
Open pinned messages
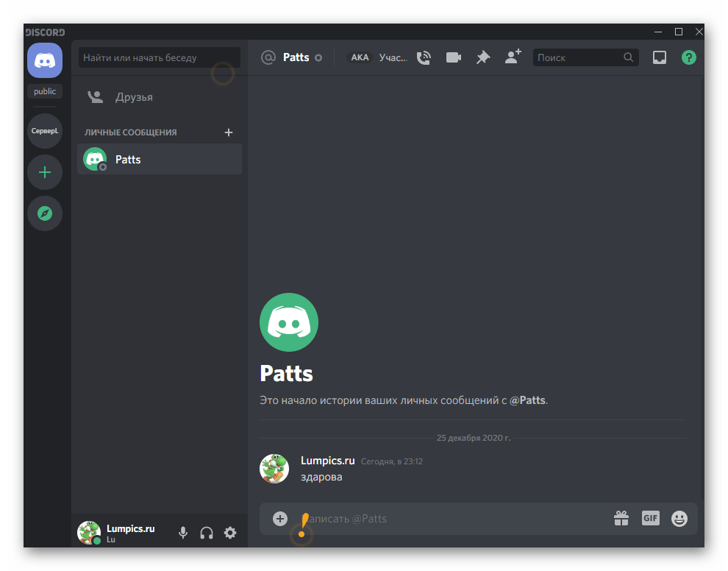click(x=482, y=57)
